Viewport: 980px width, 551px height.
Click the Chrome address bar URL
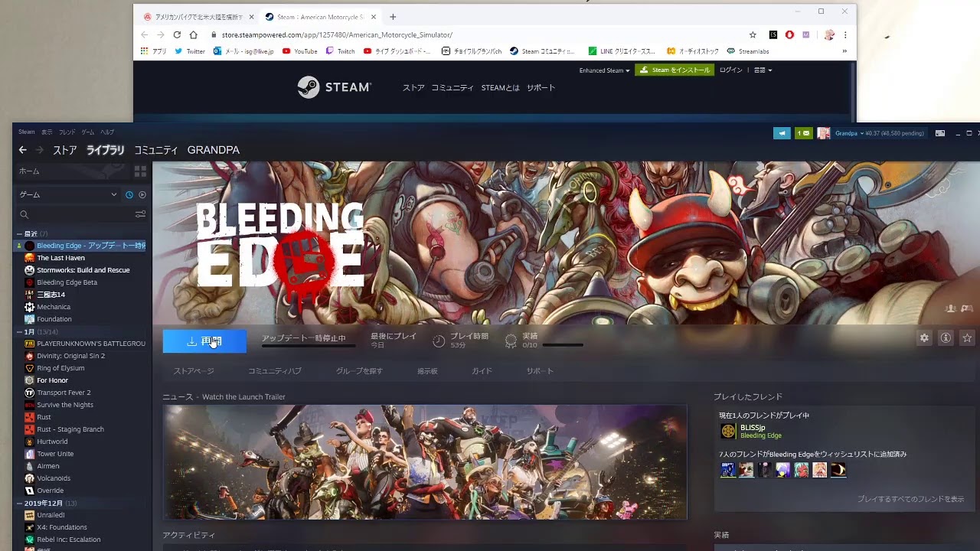coord(337,34)
